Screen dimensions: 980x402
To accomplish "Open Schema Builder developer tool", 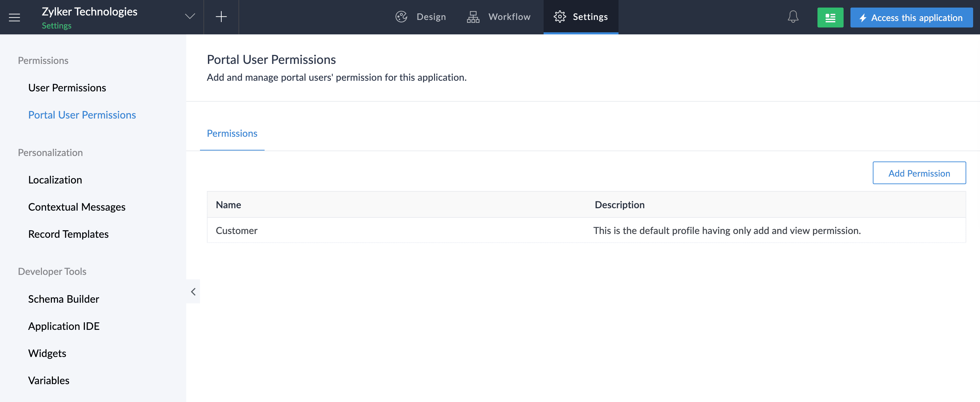I will click(64, 299).
